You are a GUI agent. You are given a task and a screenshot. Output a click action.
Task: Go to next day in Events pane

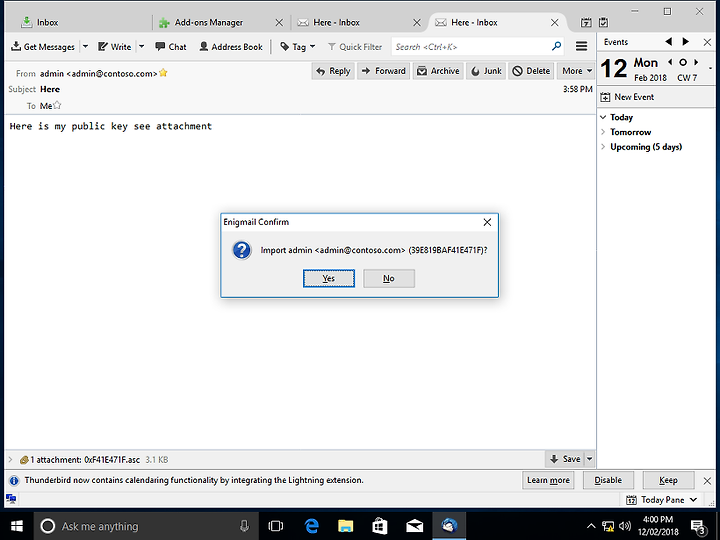click(x=686, y=42)
